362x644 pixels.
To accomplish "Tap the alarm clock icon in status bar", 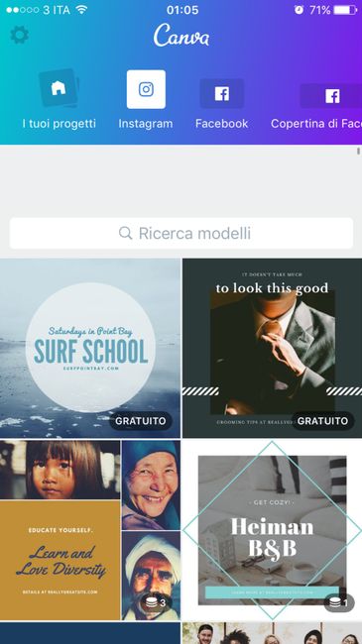I will pyautogui.click(x=300, y=10).
